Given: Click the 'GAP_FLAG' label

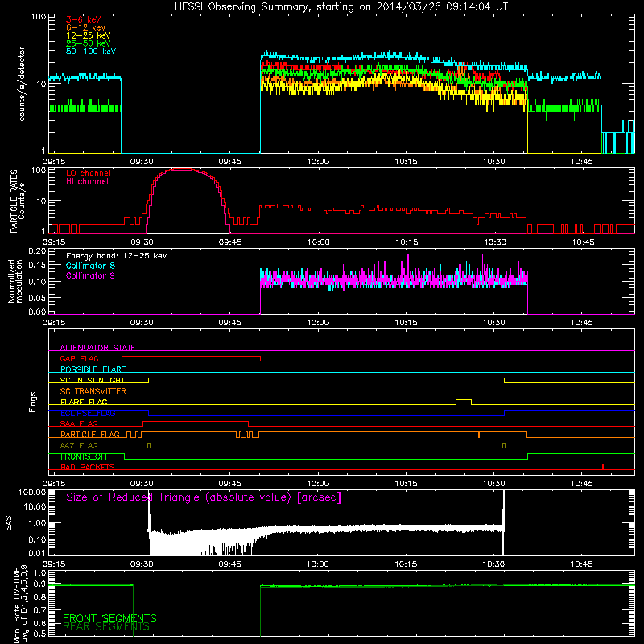Looking at the screenshot, I should coord(80,358).
